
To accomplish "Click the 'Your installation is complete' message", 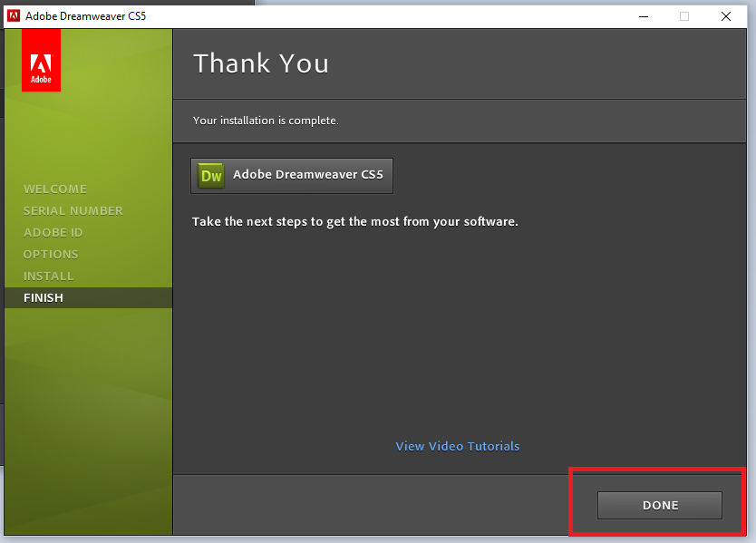I will (x=266, y=121).
